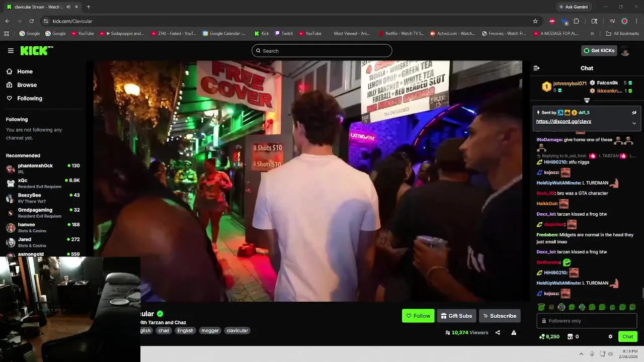The image size is (644, 362).
Task: Click the Kick search field
Action: pyautogui.click(x=322, y=51)
